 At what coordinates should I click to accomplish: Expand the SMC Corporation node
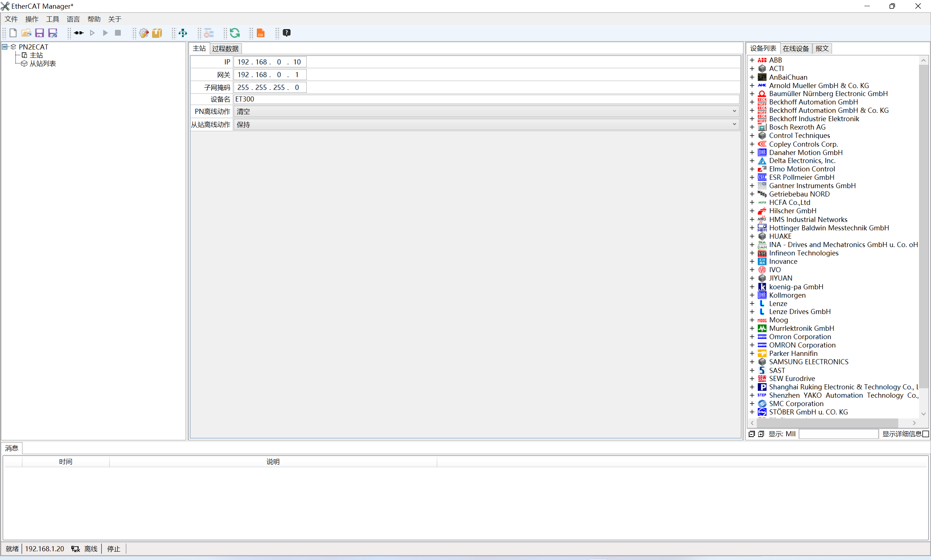tap(752, 404)
